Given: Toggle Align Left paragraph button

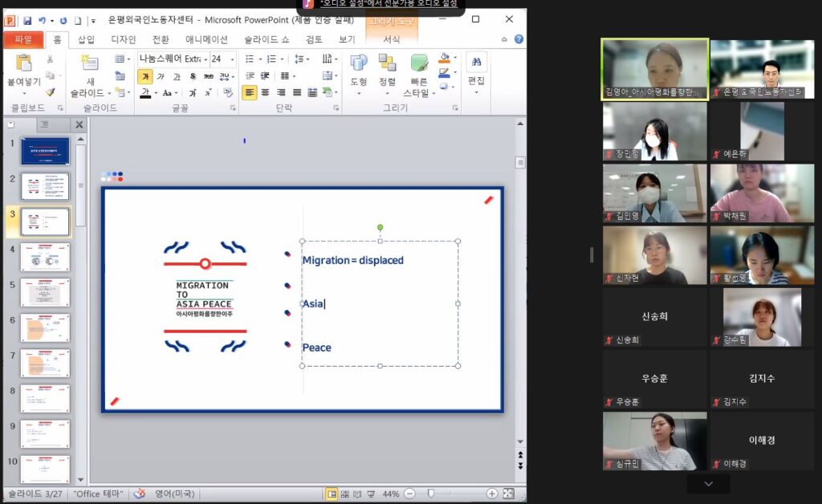Looking at the screenshot, I should [x=250, y=93].
